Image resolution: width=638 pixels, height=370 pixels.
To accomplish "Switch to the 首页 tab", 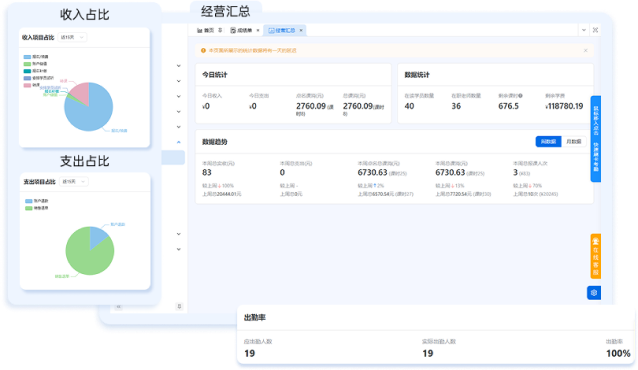I will click(205, 31).
